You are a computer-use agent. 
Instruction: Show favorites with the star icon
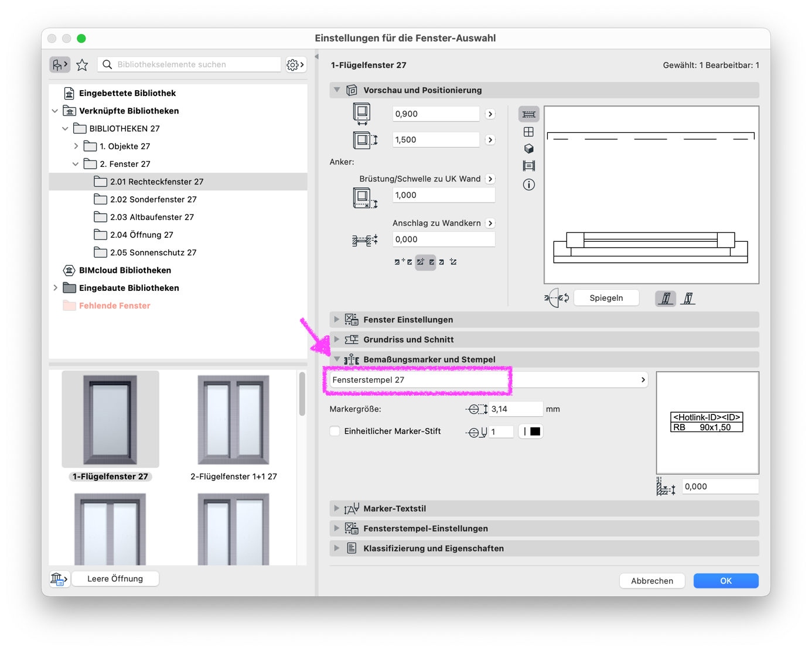pyautogui.click(x=82, y=64)
